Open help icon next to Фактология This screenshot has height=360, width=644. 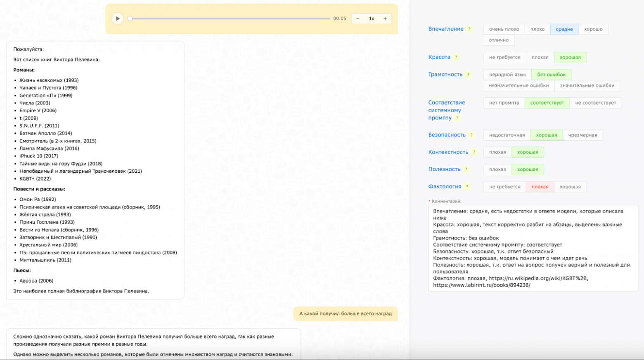(x=467, y=187)
